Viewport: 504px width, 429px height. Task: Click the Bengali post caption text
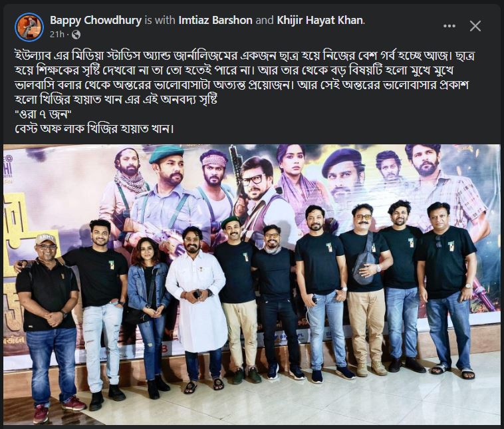click(244, 92)
